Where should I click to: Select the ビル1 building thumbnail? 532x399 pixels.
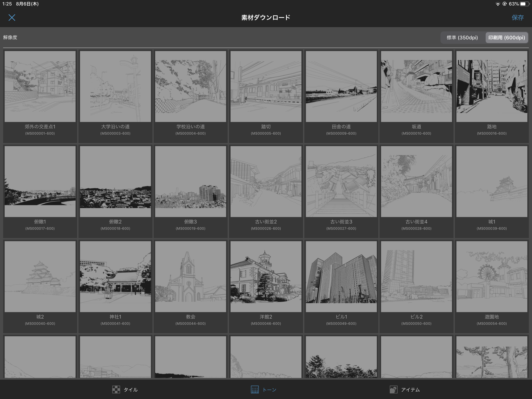341,276
